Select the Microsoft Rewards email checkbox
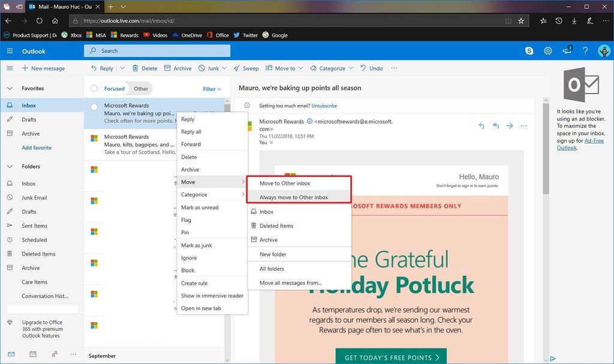The image size is (614, 364). click(x=94, y=106)
